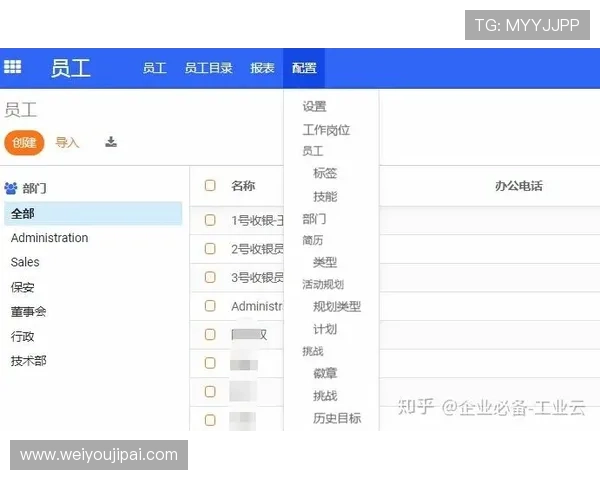This screenshot has width=600, height=480.
Task: Select 计划 menu entry
Action: (325, 329)
